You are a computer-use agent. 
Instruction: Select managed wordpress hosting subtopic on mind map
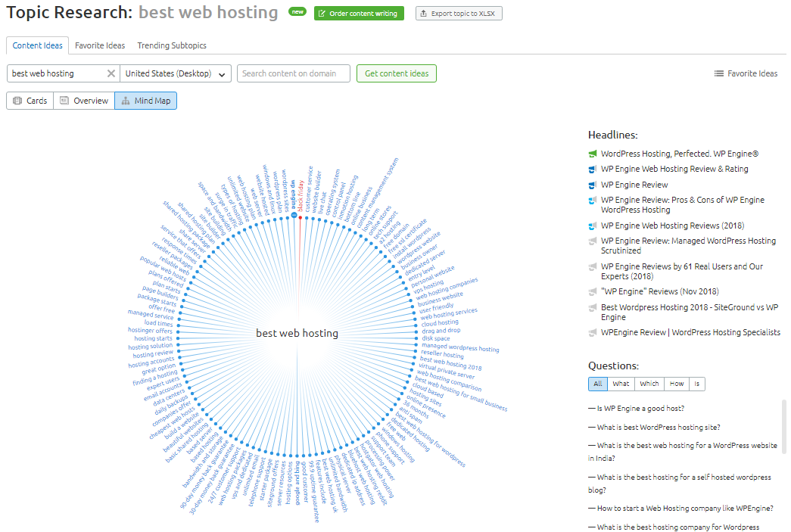coord(460,347)
